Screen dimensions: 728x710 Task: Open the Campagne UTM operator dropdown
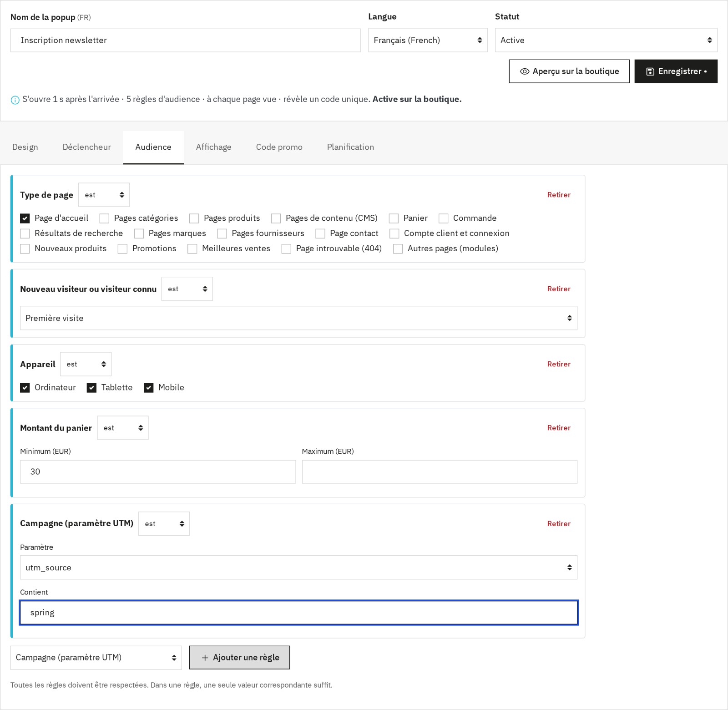click(164, 524)
